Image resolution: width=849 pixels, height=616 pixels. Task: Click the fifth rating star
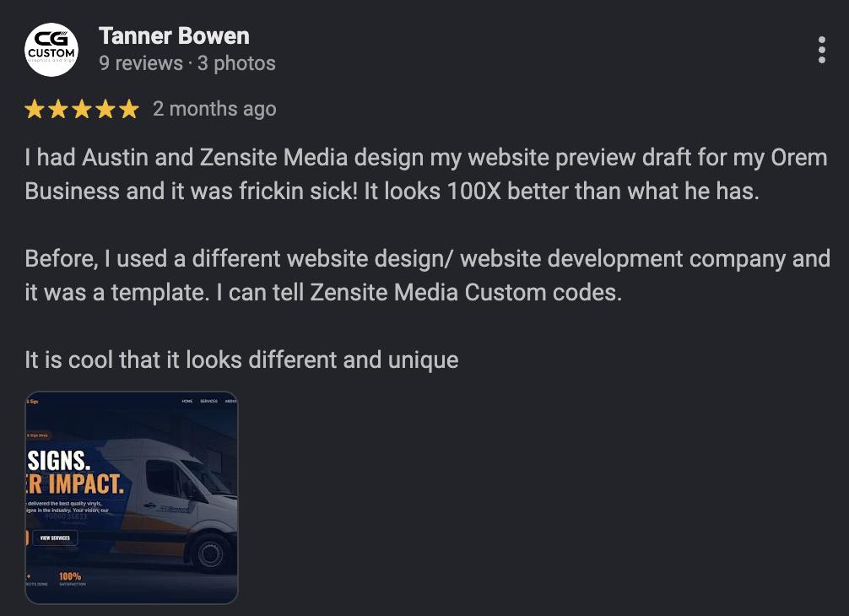click(x=131, y=108)
